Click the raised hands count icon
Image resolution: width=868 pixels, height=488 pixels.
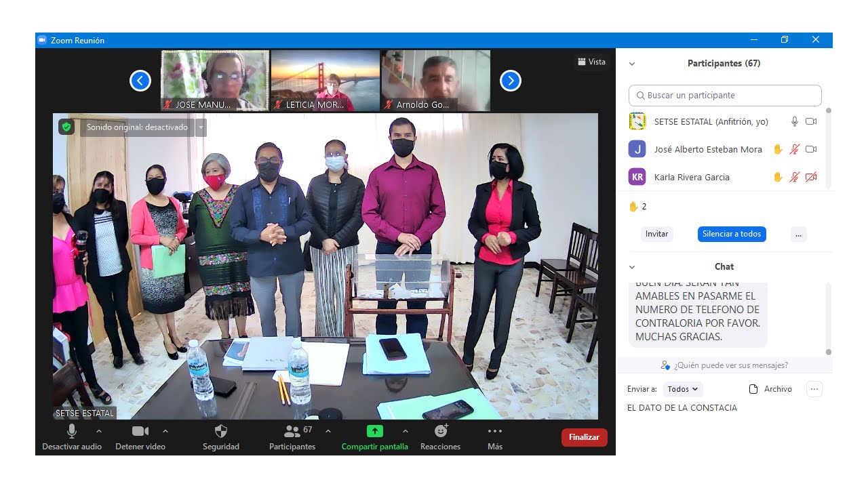click(x=633, y=207)
